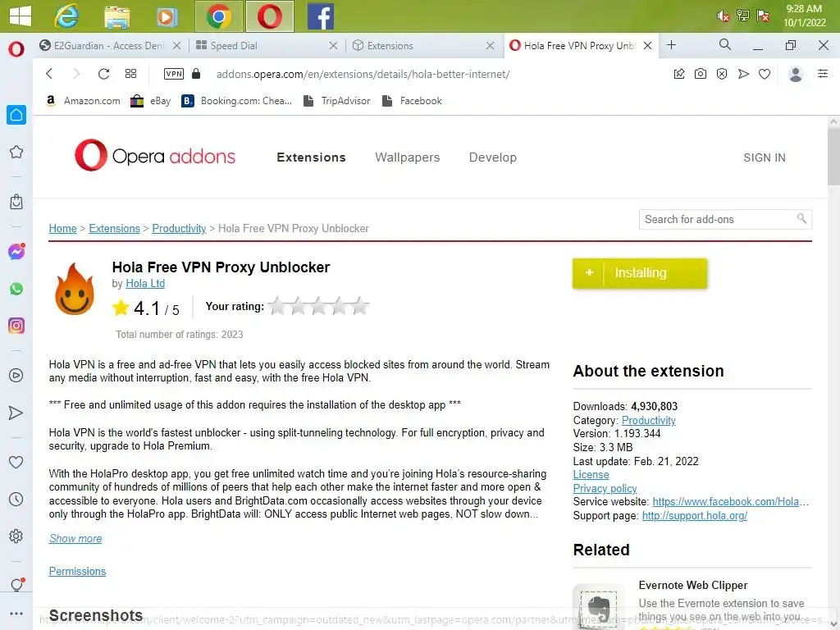Screen dimensions: 840x630
Task: Close the Hola Free VPN tab
Action: pos(647,46)
